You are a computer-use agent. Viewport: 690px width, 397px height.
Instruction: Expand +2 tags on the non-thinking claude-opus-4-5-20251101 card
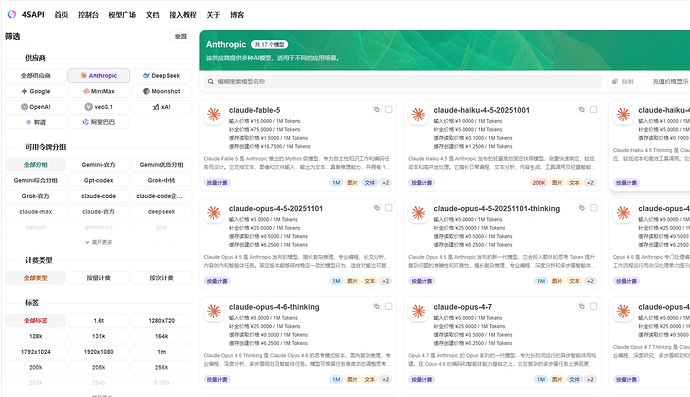385,281
